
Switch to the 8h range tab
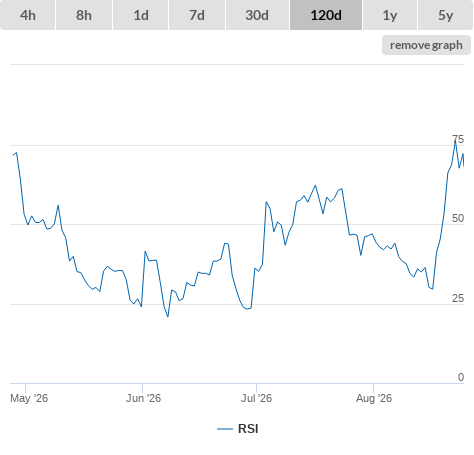tap(84, 15)
